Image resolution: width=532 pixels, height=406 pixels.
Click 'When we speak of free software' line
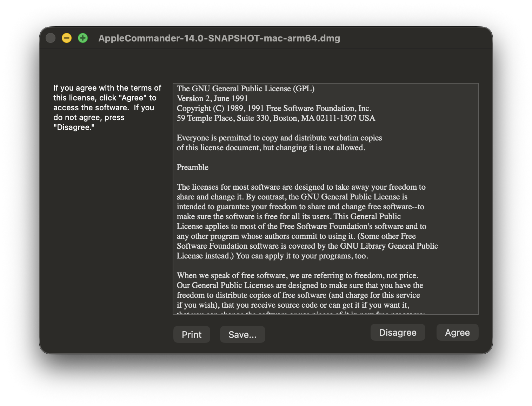pos(298,275)
